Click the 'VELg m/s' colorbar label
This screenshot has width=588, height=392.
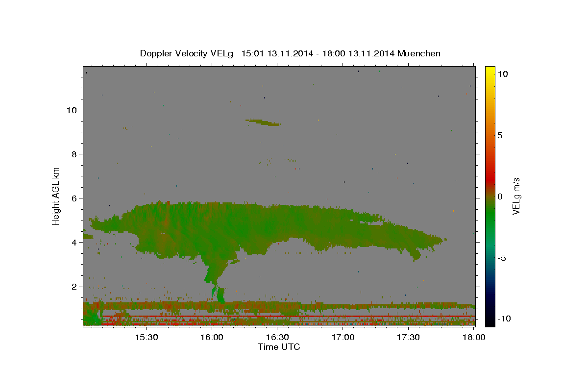(x=516, y=196)
